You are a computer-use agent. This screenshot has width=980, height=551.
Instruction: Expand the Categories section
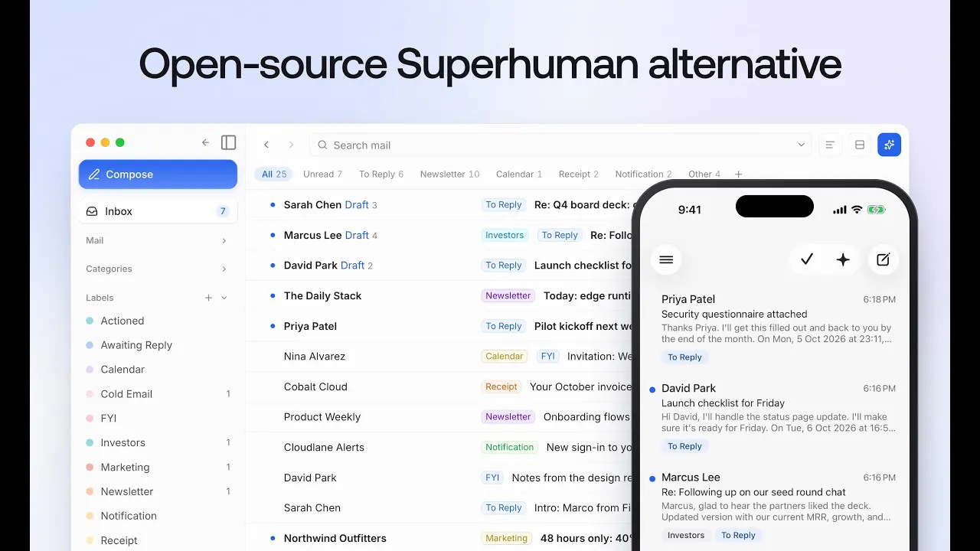pos(158,269)
